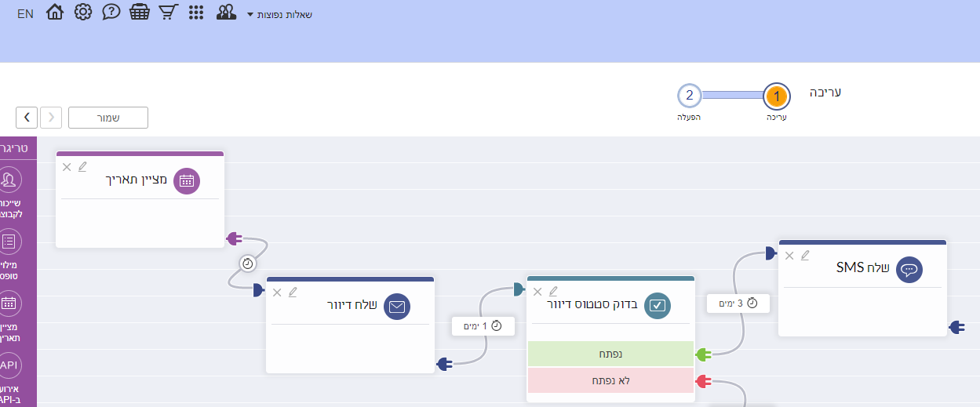Image resolution: width=980 pixels, height=407 pixels.
Task: Open the 3 ימים delay timer
Action: click(738, 303)
